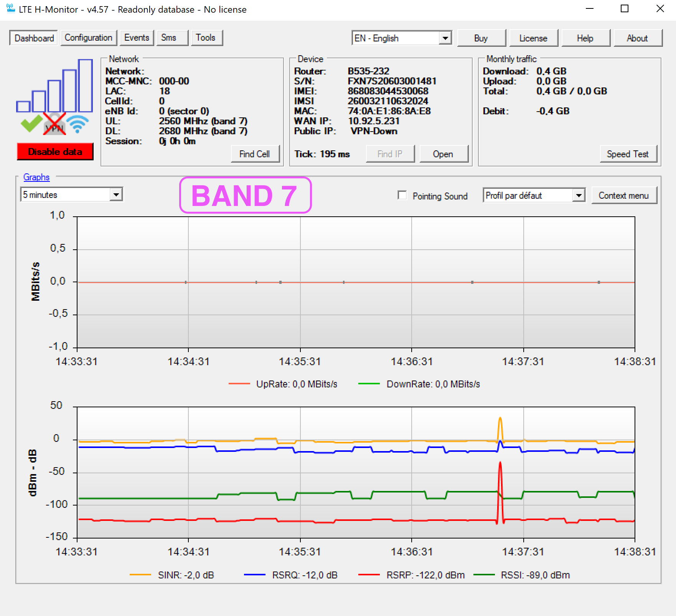676x616 pixels.
Task: Click the Total traffic value 0,4 GB / 0,0 GB
Action: (572, 91)
